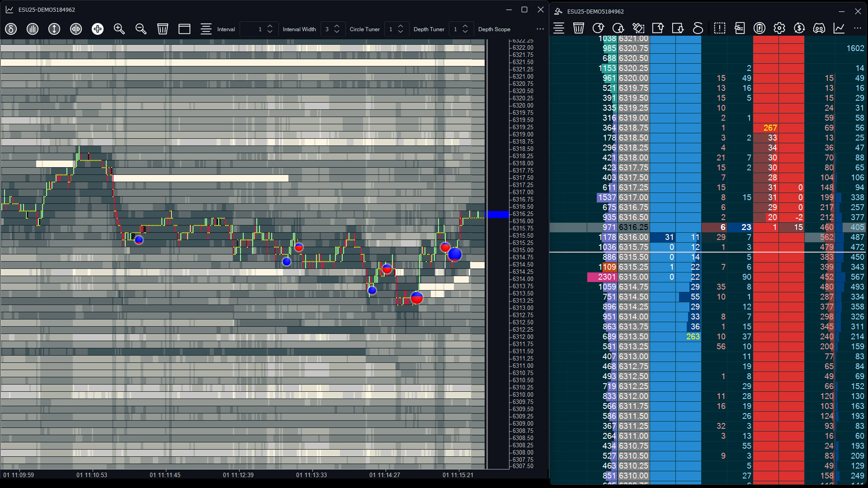
Task: Click the delta symbol icon in chart toolbar
Action: (x=11, y=29)
